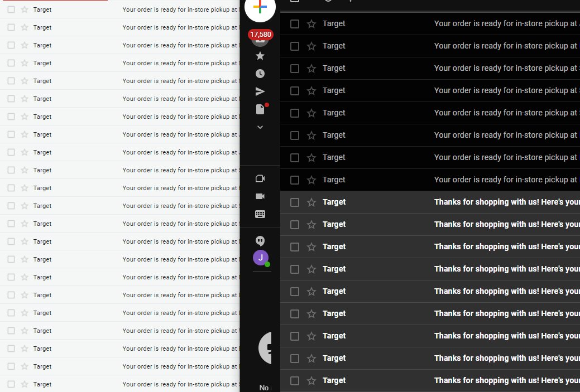Image resolution: width=580 pixels, height=392 pixels.
Task: Open topmost pickup email subject in dark window
Action: (x=507, y=23)
